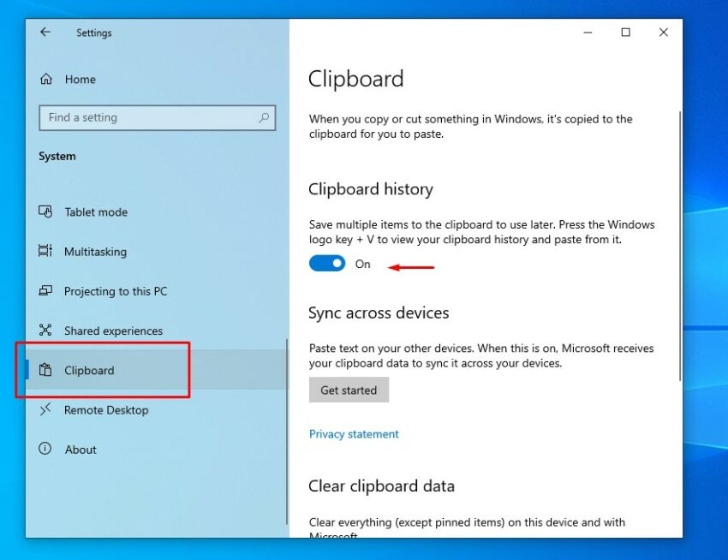The width and height of the screenshot is (728, 560).
Task: Select the Multitasking icon
Action: coord(47,251)
